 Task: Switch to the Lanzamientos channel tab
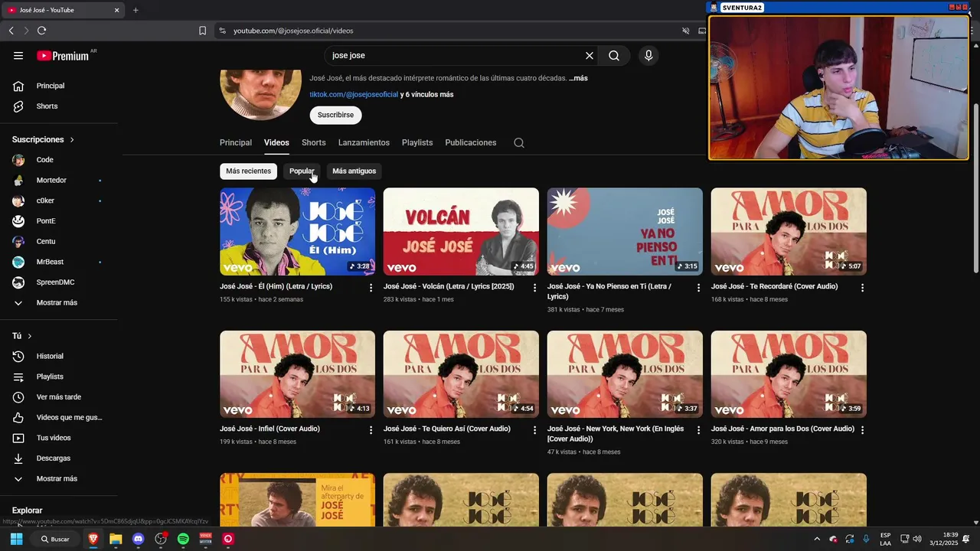click(x=364, y=143)
